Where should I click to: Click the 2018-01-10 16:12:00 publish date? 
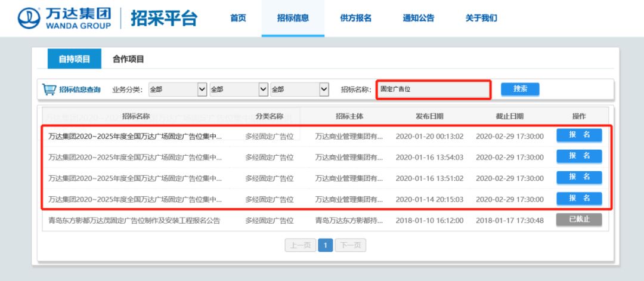429,221
